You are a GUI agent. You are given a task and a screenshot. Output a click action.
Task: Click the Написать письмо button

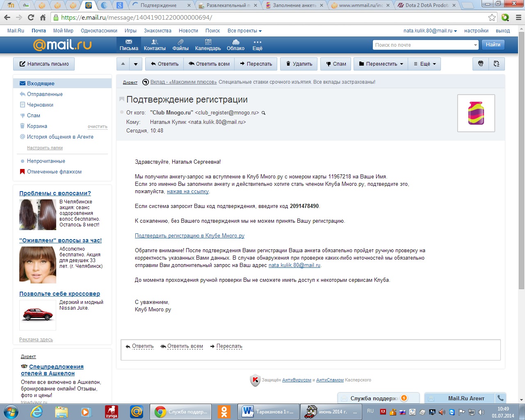click(x=44, y=64)
